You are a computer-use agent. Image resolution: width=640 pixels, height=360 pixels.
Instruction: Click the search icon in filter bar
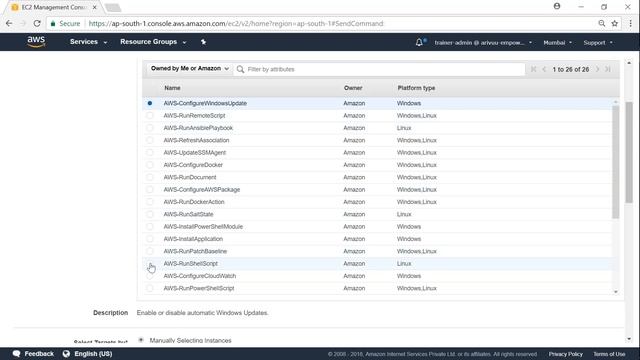click(240, 69)
